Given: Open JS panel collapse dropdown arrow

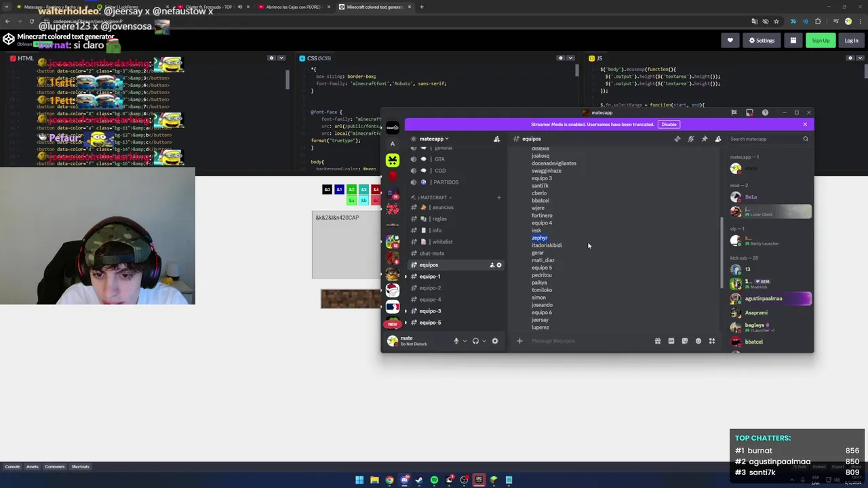Looking at the screenshot, I should click(859, 58).
